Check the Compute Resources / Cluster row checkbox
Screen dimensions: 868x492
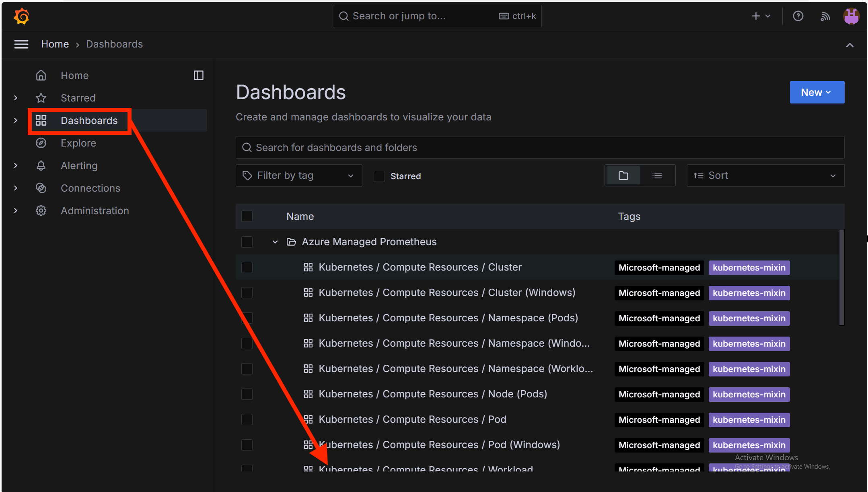point(247,267)
